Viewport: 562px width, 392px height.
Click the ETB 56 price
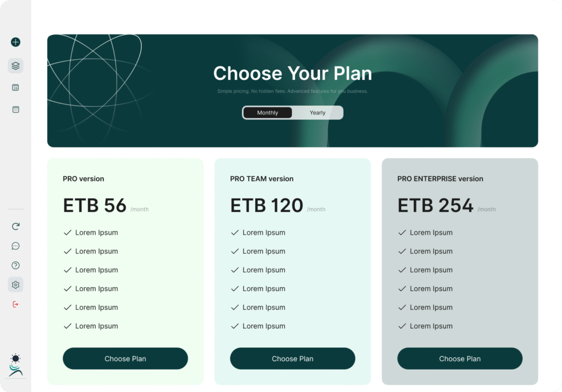point(95,206)
